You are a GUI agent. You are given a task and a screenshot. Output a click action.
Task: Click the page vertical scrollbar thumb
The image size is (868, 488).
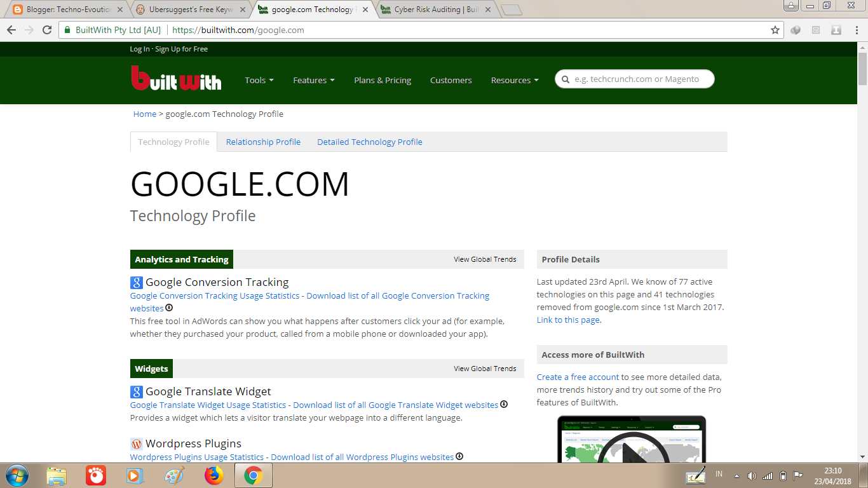click(862, 68)
